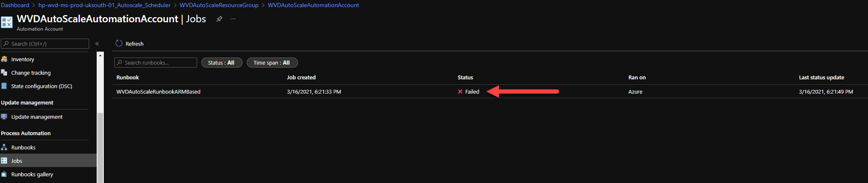Go to the Dashboard breadcrumb link
The width and height of the screenshot is (868, 183).
pos(15,5)
